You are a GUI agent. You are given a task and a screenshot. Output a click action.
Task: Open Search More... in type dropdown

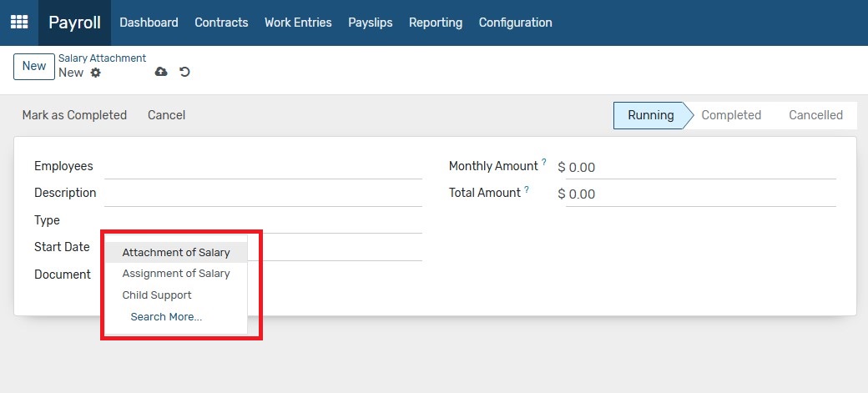(166, 316)
